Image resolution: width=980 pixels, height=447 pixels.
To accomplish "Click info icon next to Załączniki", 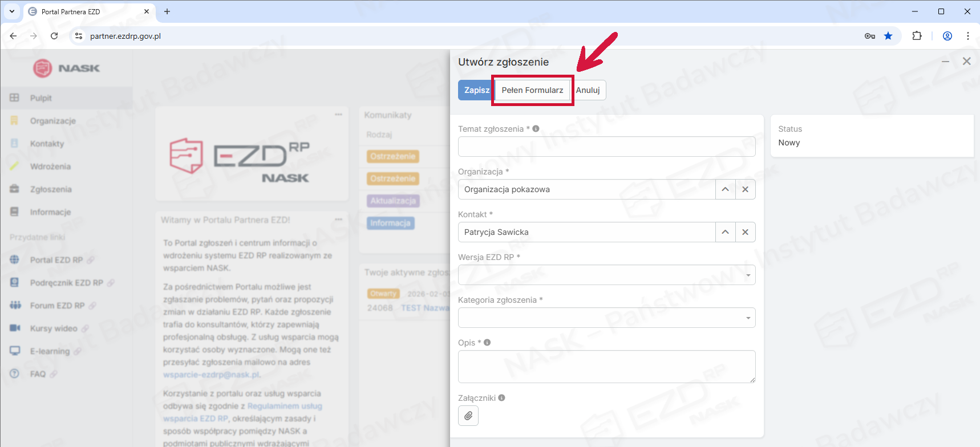I will (501, 398).
